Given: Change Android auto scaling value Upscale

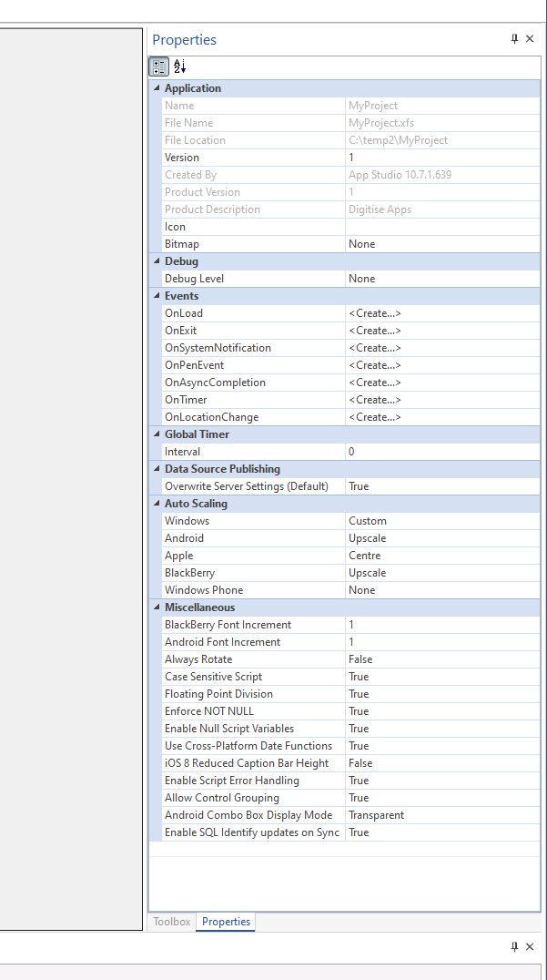Looking at the screenshot, I should click(442, 538).
